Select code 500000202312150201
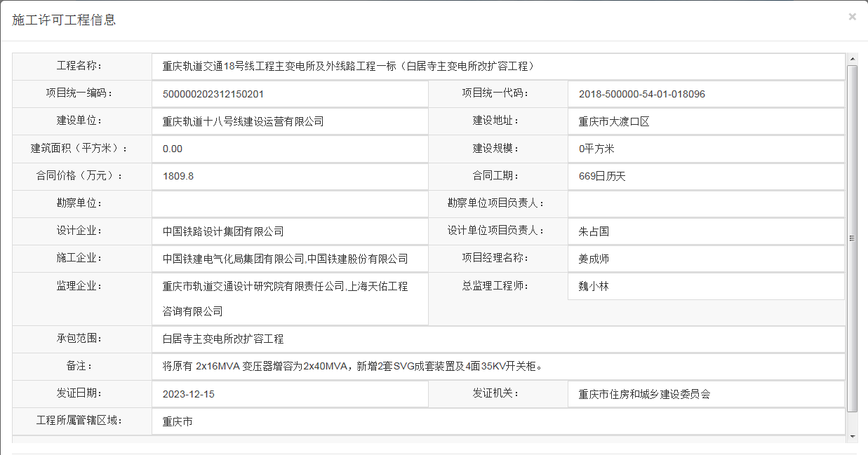The height and width of the screenshot is (455, 868). 213,94
